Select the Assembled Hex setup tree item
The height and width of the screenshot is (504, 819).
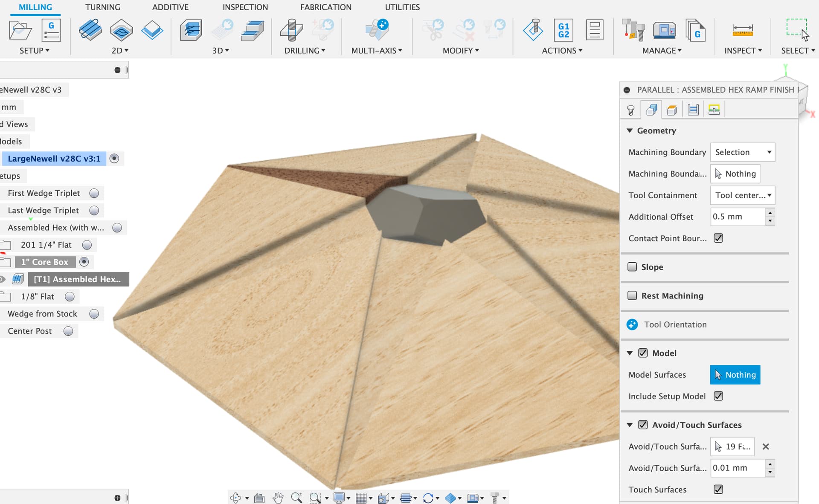coord(56,228)
